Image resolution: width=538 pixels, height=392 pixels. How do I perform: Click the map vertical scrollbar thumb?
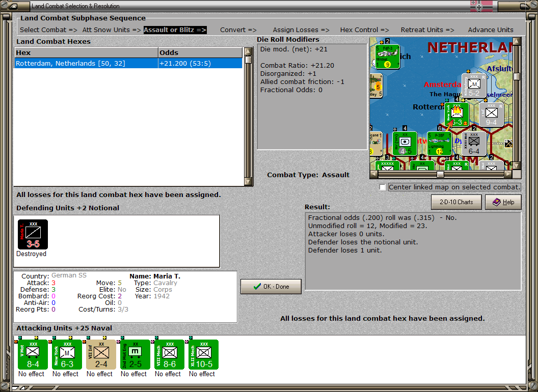[x=517, y=76]
